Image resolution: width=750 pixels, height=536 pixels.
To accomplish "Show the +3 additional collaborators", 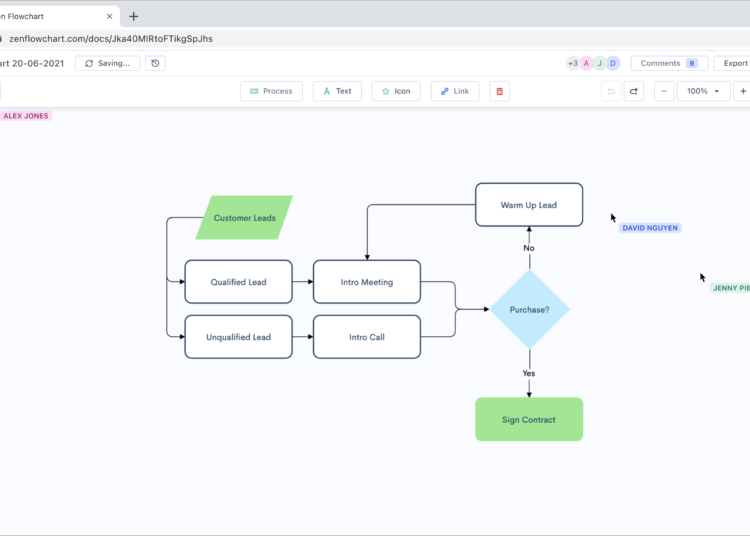I will tap(573, 63).
